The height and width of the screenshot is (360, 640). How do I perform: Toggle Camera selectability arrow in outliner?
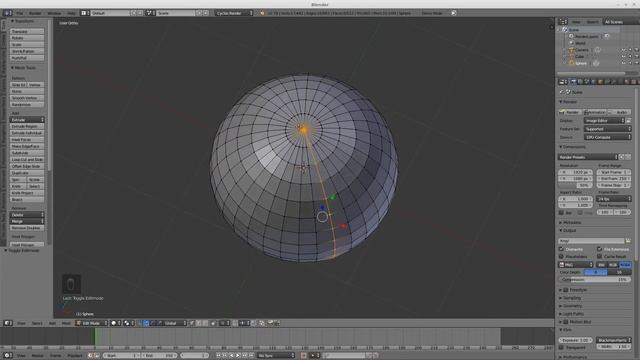pyautogui.click(x=630, y=50)
